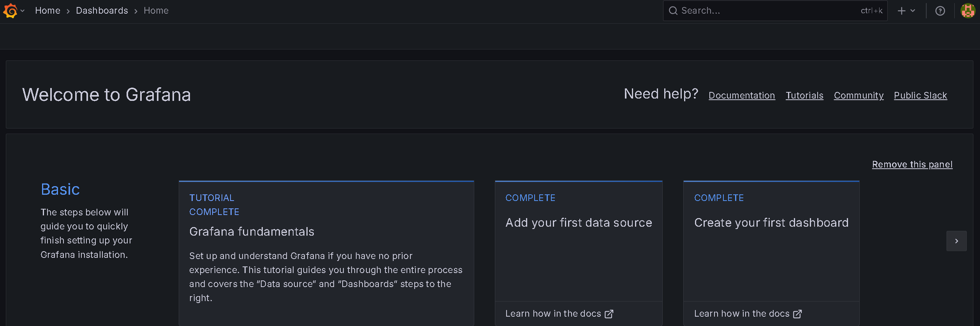This screenshot has height=326, width=980.
Task: Click the plus New icon
Action: click(901, 11)
